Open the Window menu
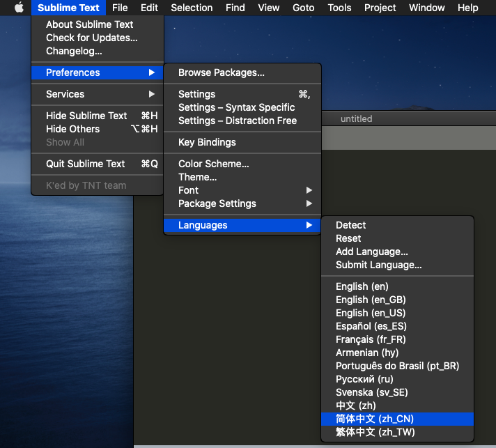 click(427, 7)
